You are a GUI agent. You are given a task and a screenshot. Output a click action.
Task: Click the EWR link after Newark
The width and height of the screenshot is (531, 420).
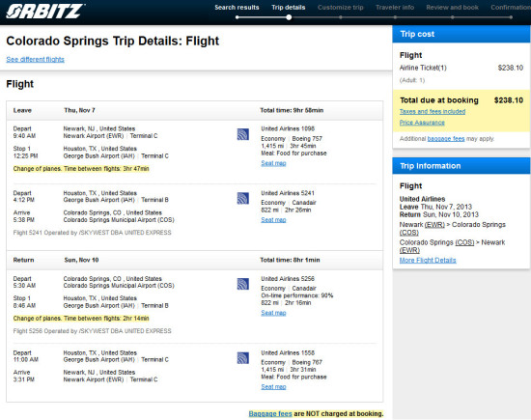(434, 225)
